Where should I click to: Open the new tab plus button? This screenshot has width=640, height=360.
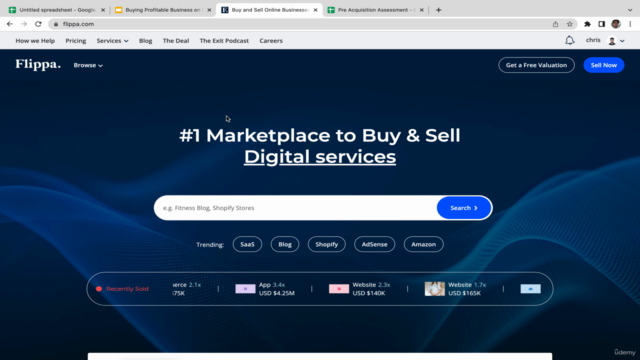438,10
